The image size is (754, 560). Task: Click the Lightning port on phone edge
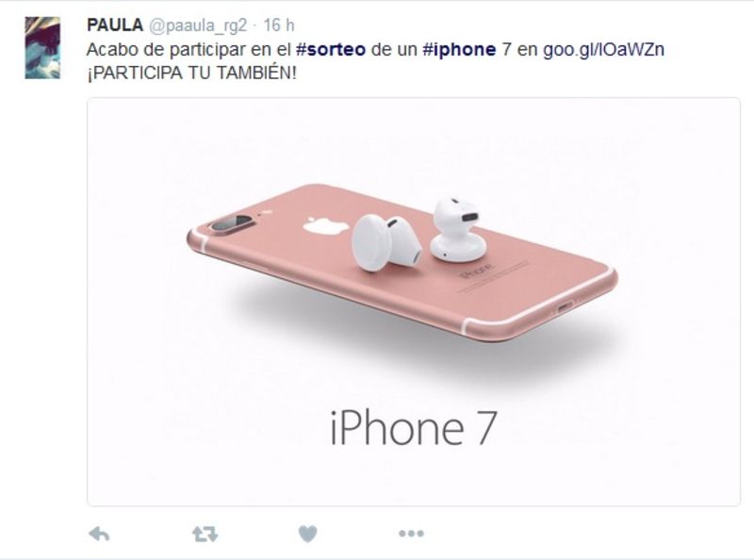pyautogui.click(x=565, y=305)
